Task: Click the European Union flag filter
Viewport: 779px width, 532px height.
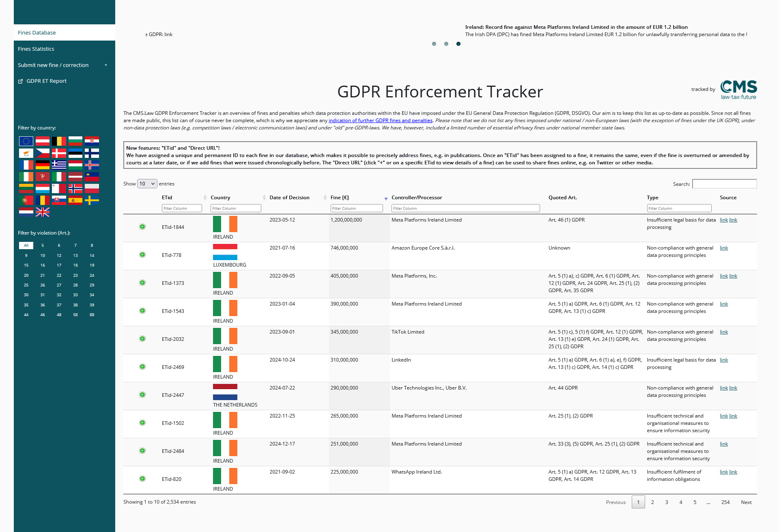Action: click(x=26, y=141)
